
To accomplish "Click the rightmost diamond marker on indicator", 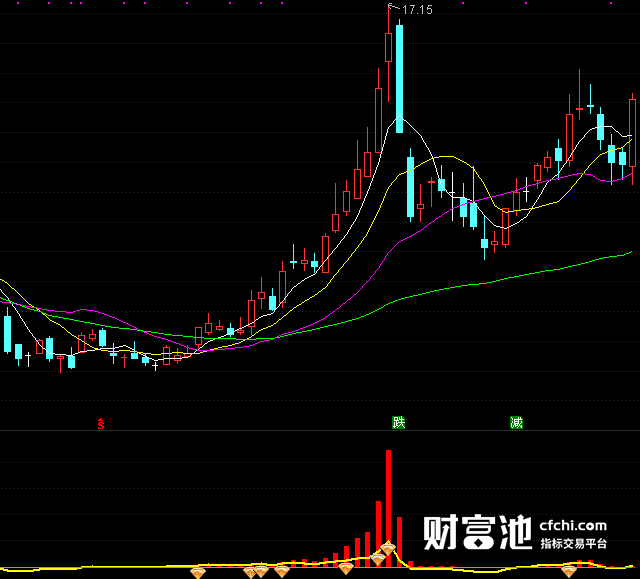I will click(569, 570).
